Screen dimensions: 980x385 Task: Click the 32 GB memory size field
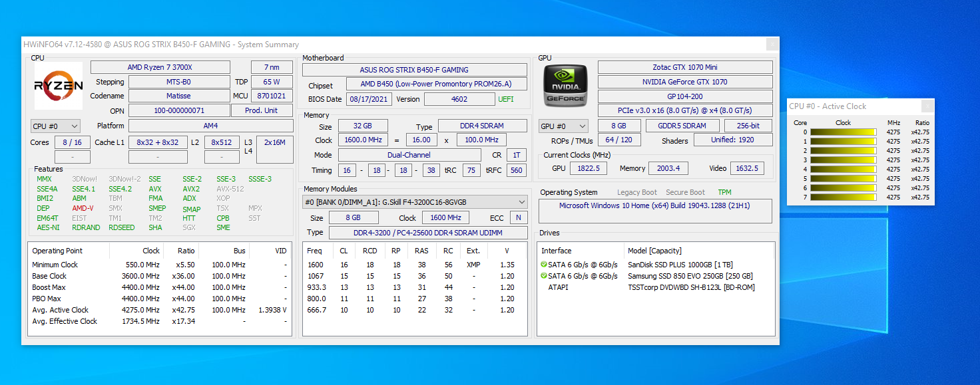364,126
